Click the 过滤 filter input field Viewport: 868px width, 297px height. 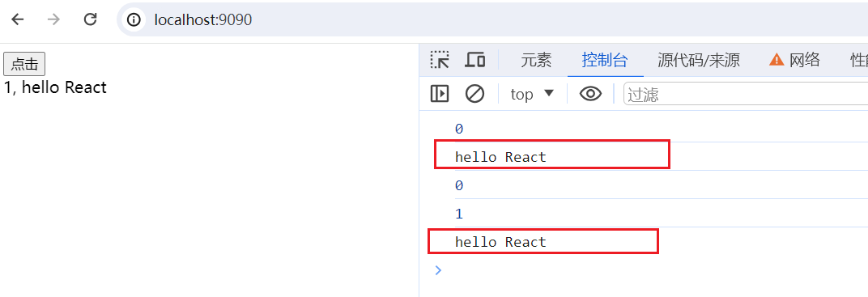tap(746, 94)
